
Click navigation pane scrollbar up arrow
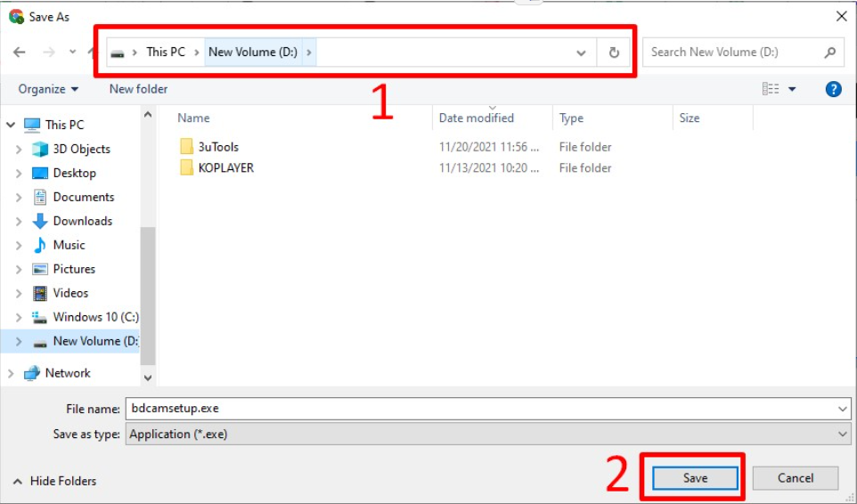148,115
